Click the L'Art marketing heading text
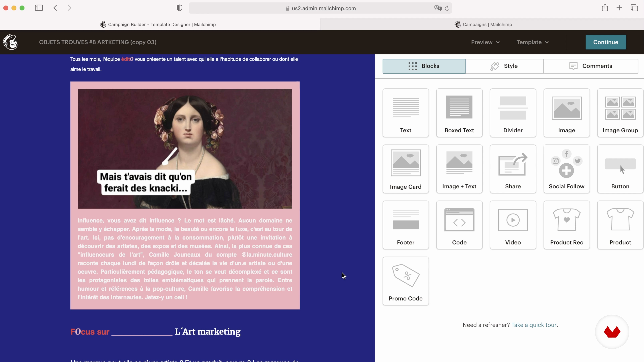Image resolution: width=644 pixels, height=362 pixels. click(x=207, y=331)
